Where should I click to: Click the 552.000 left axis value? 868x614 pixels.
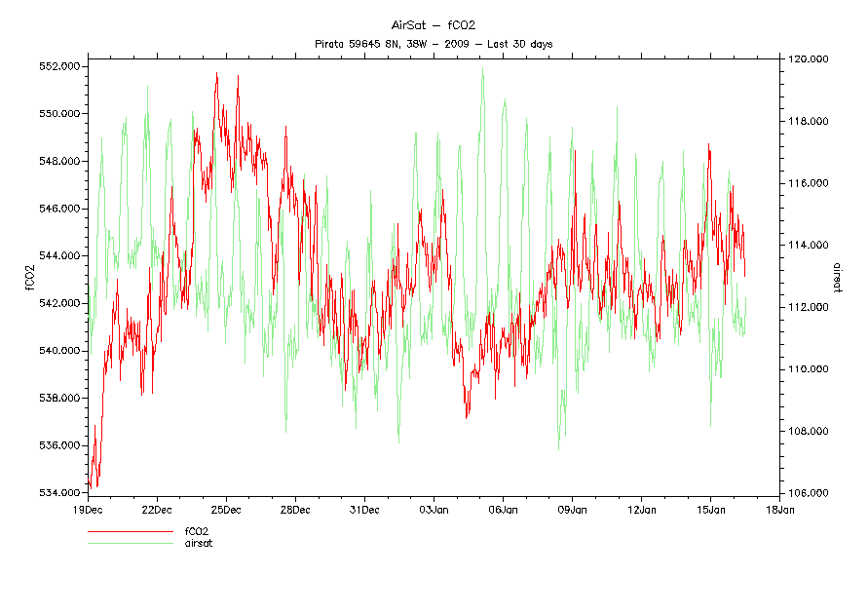click(x=58, y=66)
